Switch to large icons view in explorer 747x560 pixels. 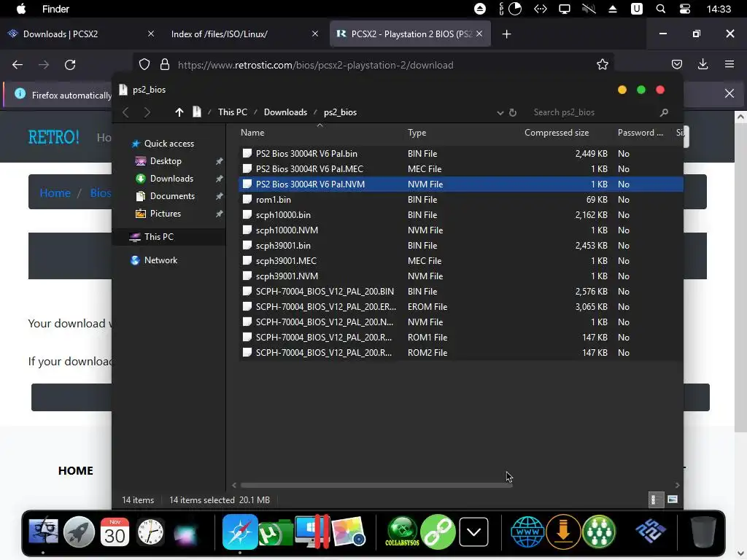pos(673,499)
